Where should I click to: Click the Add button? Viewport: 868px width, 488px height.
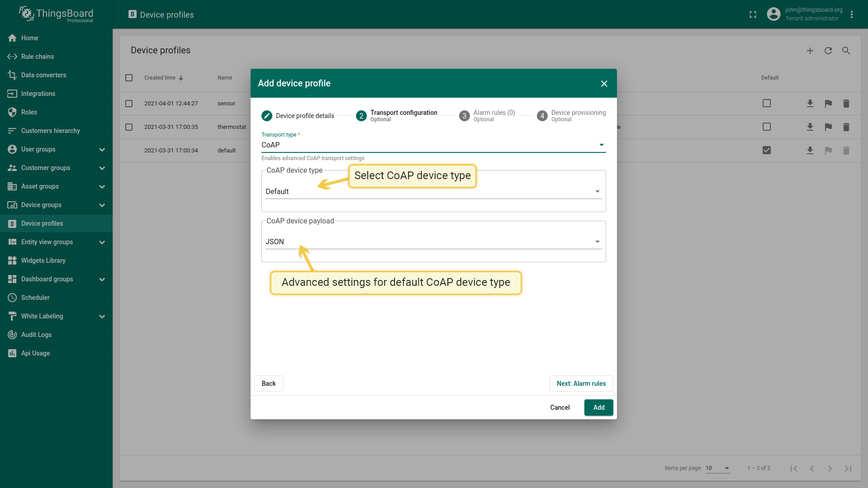[x=599, y=407]
